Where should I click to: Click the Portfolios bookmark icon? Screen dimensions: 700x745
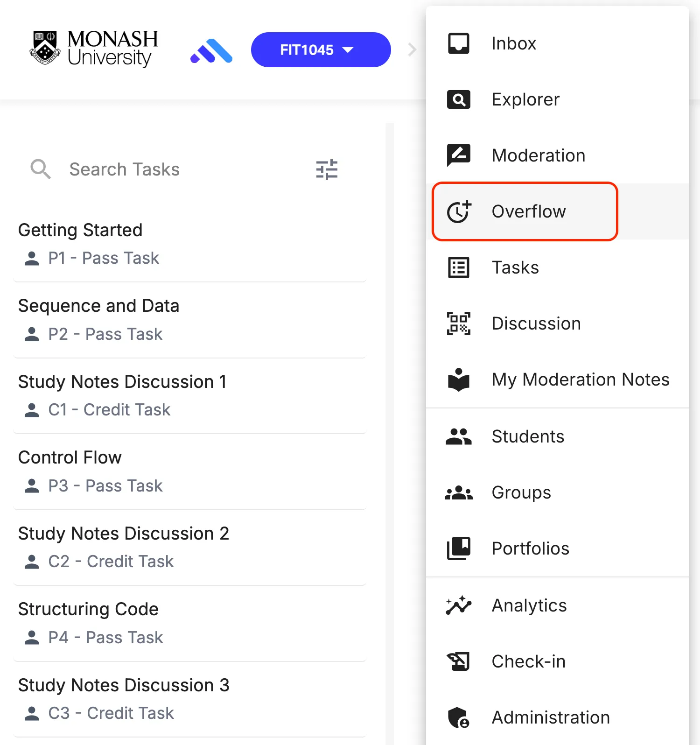point(458,548)
